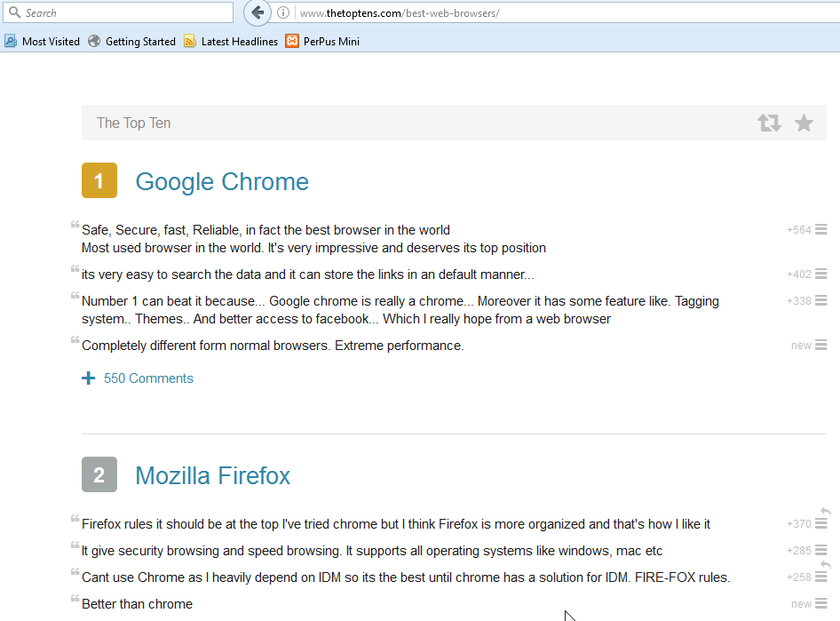Click comment 'It give security browsing and speed'
Viewport: 840px width, 621px height.
(x=372, y=551)
